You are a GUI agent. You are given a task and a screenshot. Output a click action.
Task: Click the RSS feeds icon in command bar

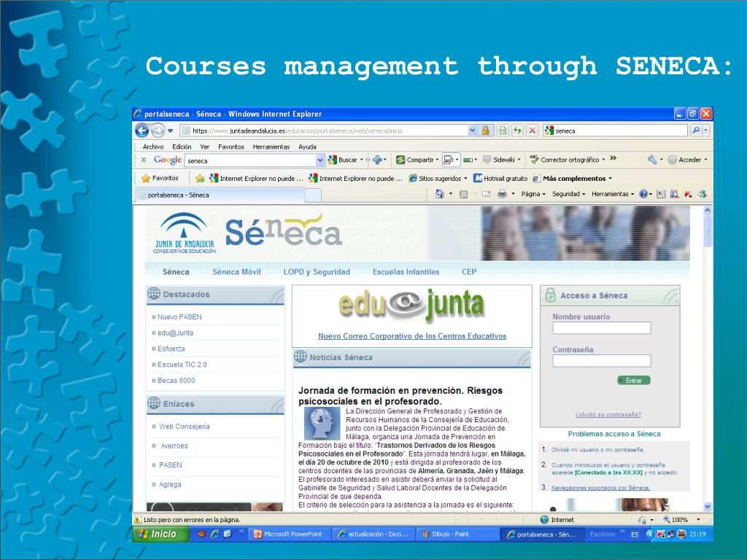[463, 194]
